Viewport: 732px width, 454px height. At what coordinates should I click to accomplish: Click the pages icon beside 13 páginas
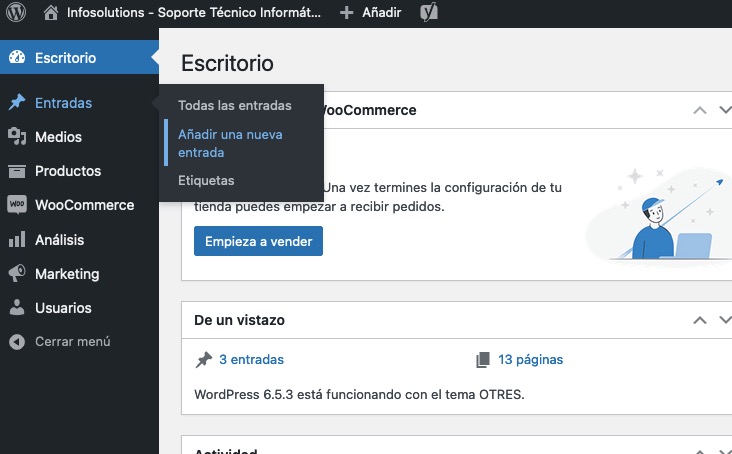tap(483, 360)
